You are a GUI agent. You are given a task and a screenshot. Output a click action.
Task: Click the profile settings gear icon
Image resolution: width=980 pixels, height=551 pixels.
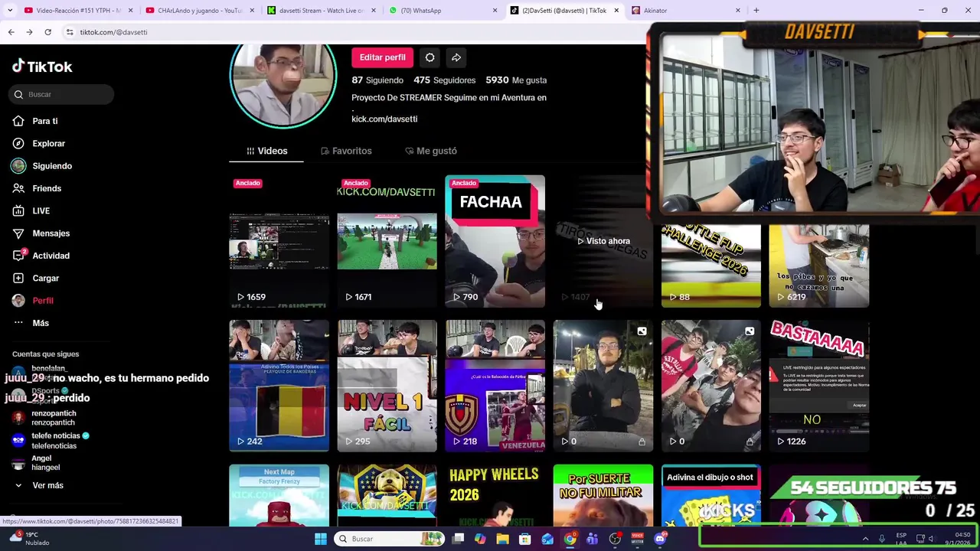pos(430,57)
